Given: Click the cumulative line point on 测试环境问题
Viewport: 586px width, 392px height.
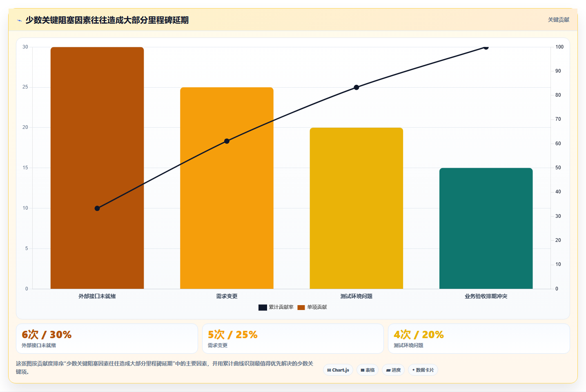Looking at the screenshot, I should pos(357,87).
